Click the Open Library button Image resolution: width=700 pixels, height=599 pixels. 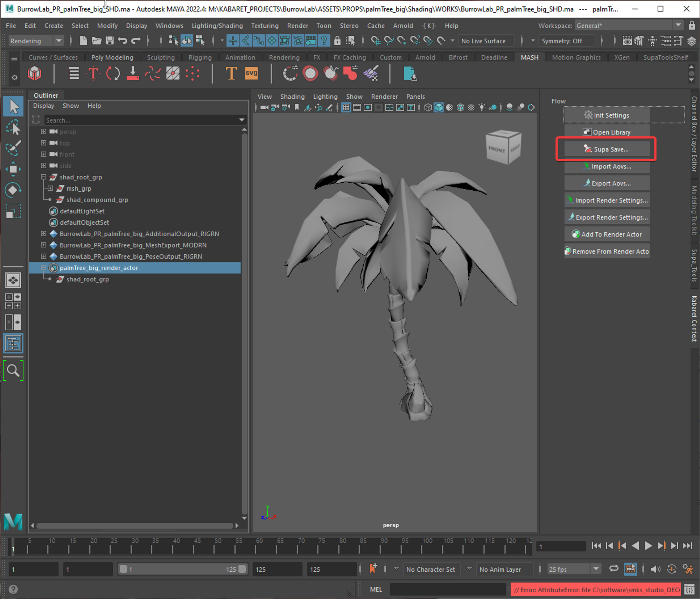pos(607,132)
